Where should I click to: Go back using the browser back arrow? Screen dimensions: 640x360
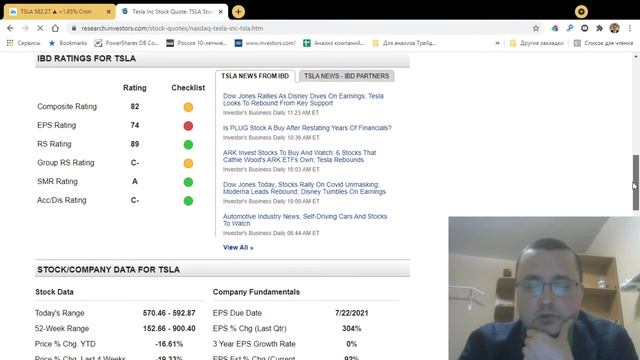10,28
